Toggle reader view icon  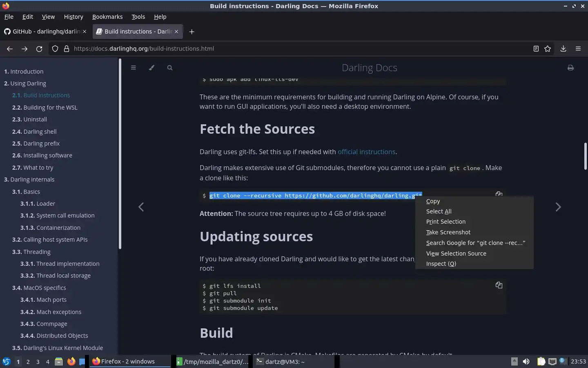(536, 49)
